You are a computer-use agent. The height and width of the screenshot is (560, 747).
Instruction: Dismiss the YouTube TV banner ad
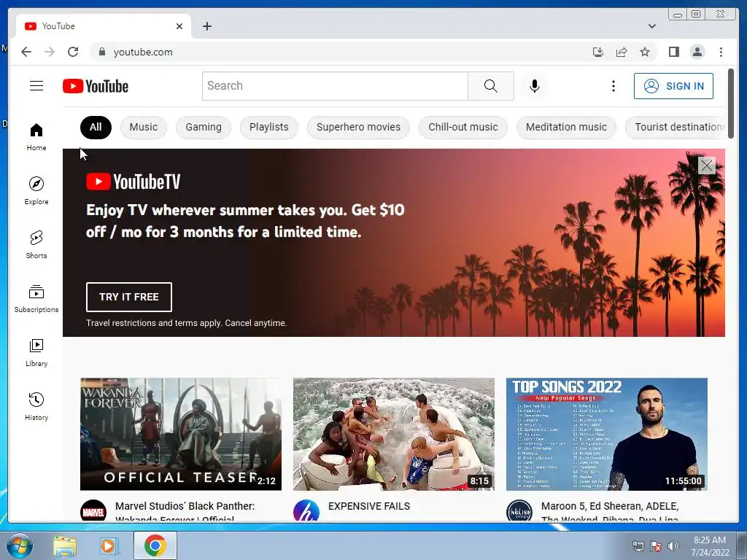tap(706, 166)
